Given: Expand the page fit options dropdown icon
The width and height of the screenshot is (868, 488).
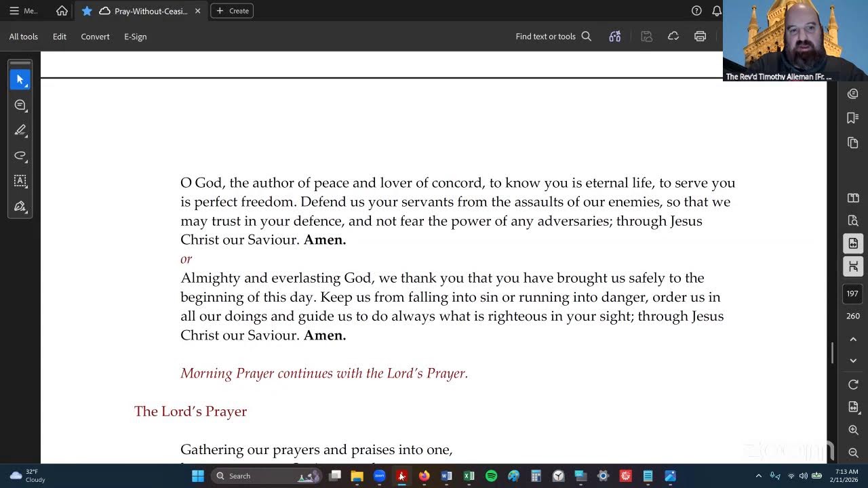Looking at the screenshot, I should (x=853, y=407).
